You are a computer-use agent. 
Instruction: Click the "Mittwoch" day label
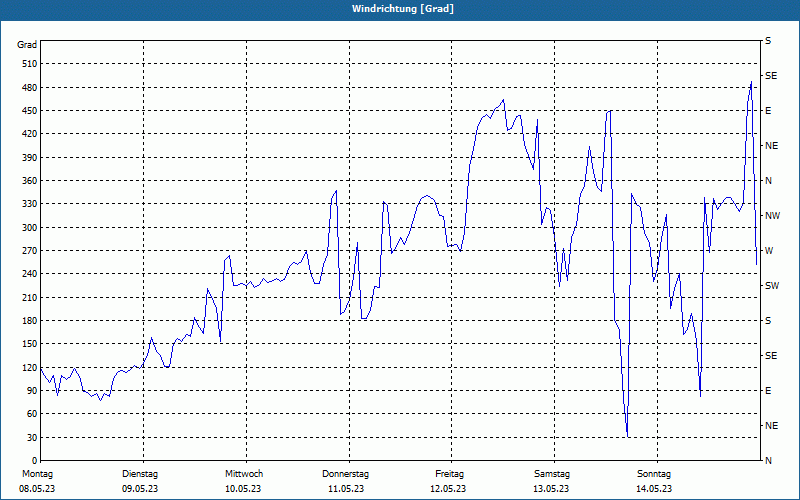(244, 474)
